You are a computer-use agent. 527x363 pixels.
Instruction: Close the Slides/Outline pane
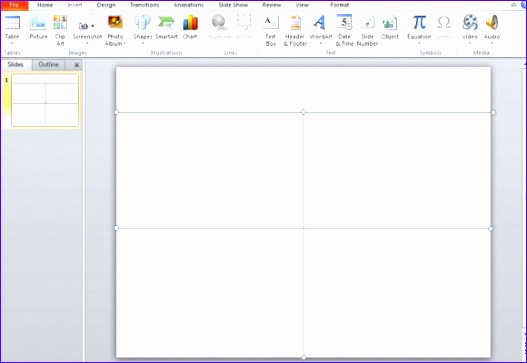(77, 65)
